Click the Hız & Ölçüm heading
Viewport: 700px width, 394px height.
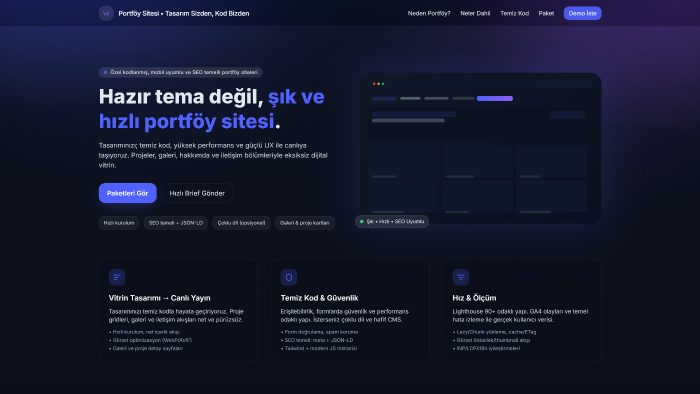(474, 298)
